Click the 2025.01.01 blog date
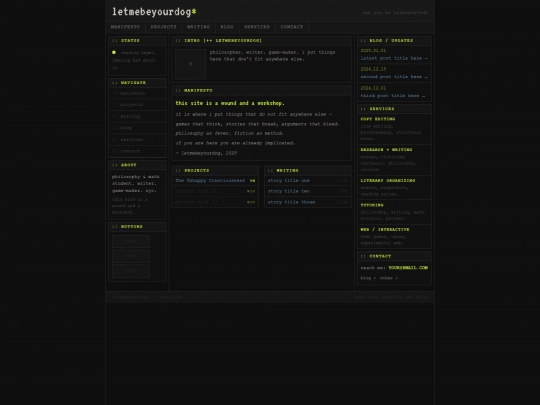540x405 pixels. click(x=373, y=51)
